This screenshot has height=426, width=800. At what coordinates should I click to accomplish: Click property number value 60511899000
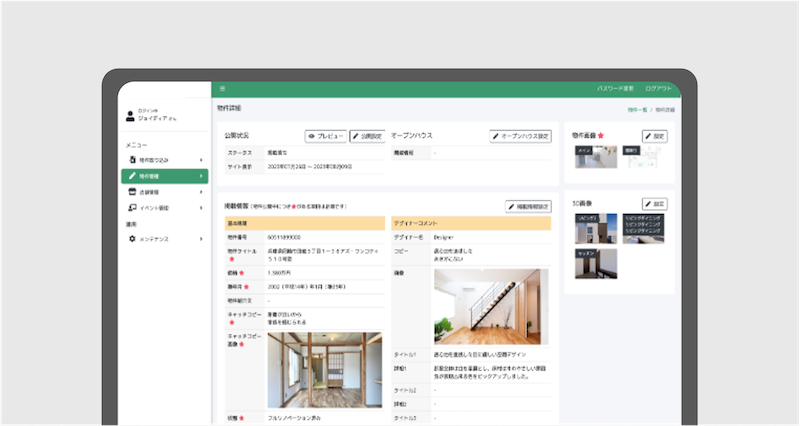[x=284, y=237]
